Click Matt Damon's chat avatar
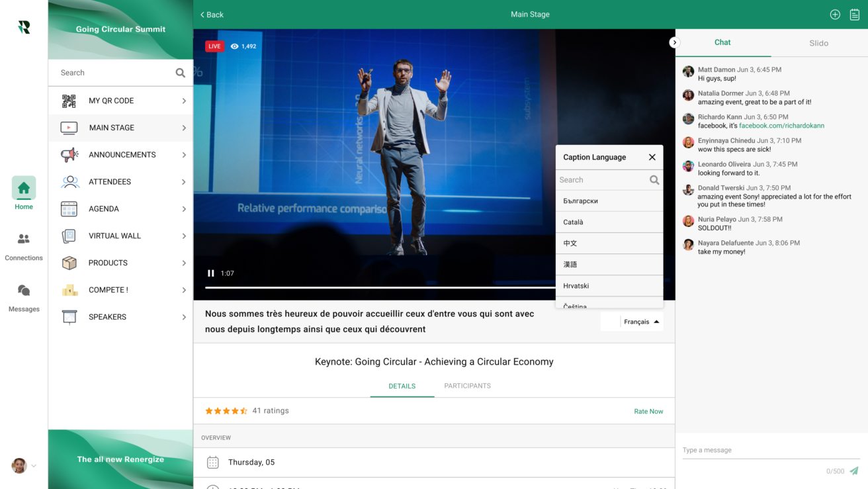This screenshot has width=868, height=489. click(688, 71)
